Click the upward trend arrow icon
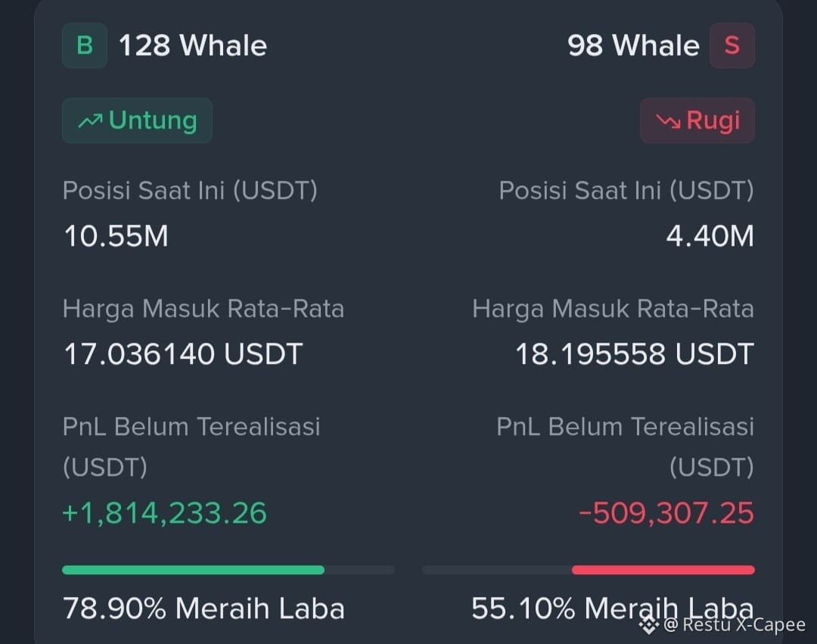Screen dimensions: 817x644 90,121
